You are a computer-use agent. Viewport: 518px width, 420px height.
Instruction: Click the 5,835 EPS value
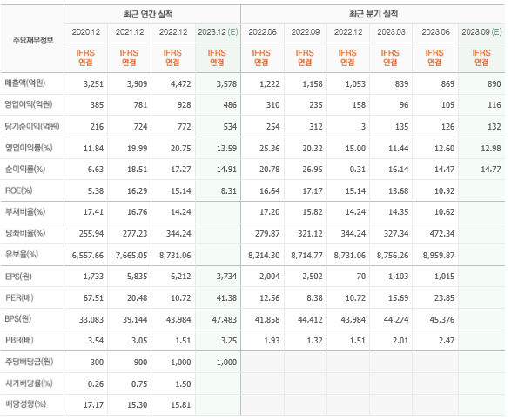tap(137, 277)
